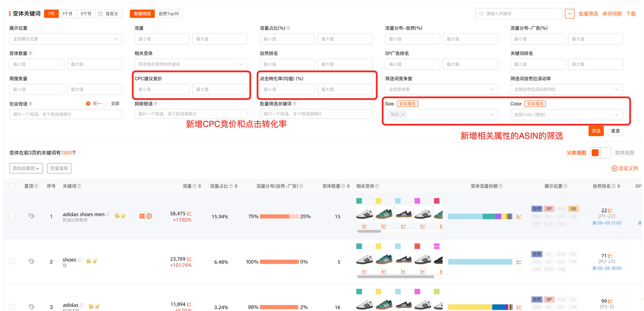Click the orange grid icon in row 1

(142, 216)
